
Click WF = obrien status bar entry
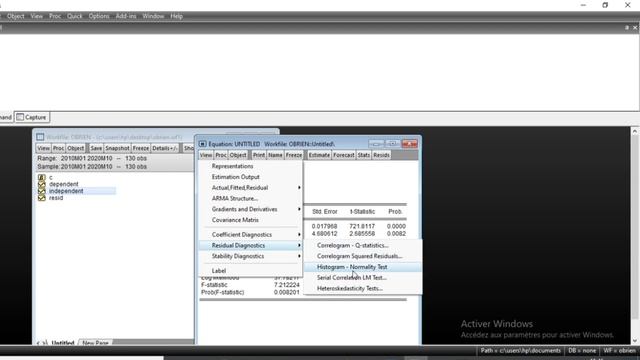[619, 351]
